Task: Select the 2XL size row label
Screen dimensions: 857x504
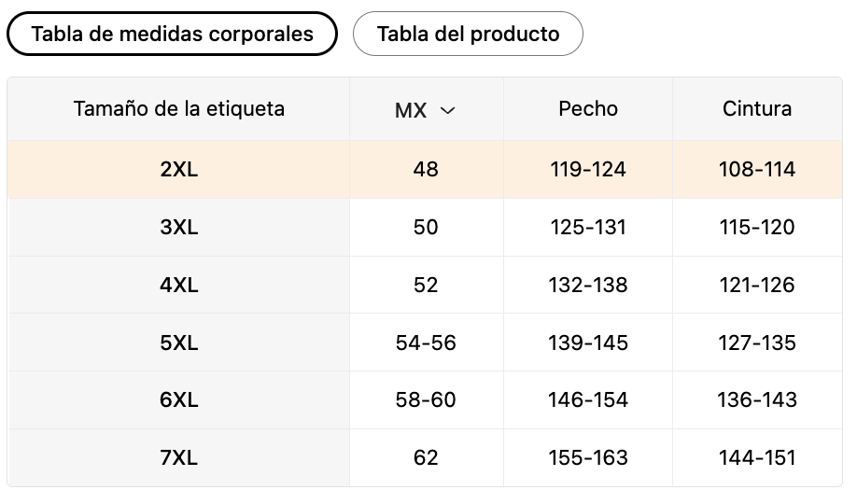Action: 178,170
